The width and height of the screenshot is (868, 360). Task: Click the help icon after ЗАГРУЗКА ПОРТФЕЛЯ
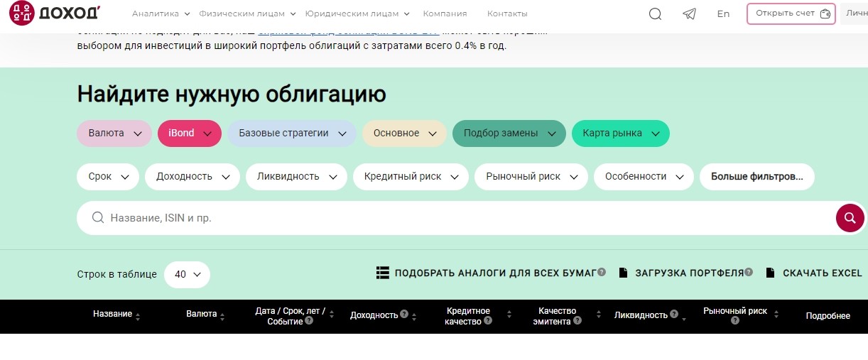[x=749, y=272]
